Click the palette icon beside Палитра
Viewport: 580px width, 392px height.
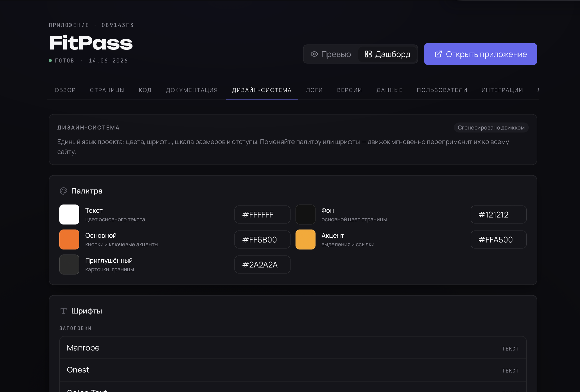(x=64, y=191)
